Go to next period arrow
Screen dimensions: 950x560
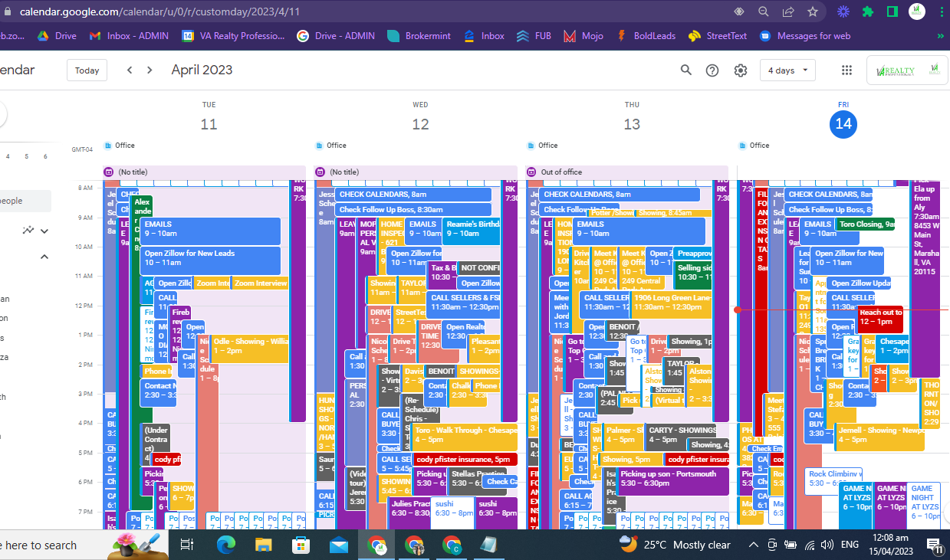pos(150,70)
